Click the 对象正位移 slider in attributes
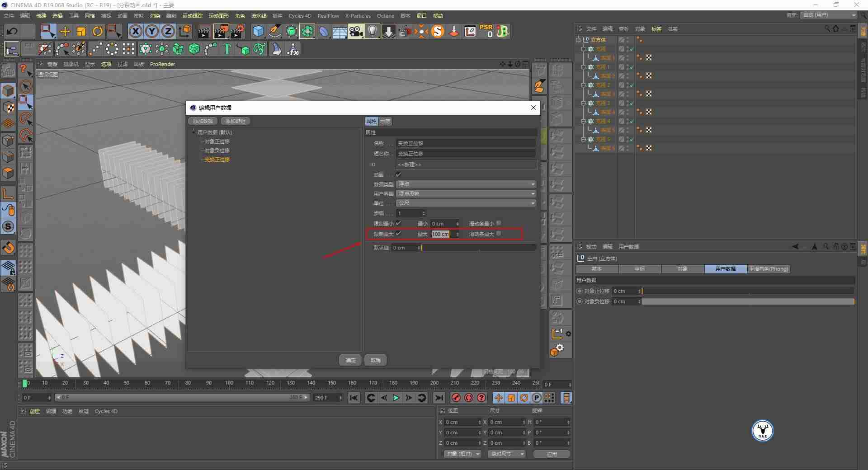The height and width of the screenshot is (470, 868). (x=748, y=291)
